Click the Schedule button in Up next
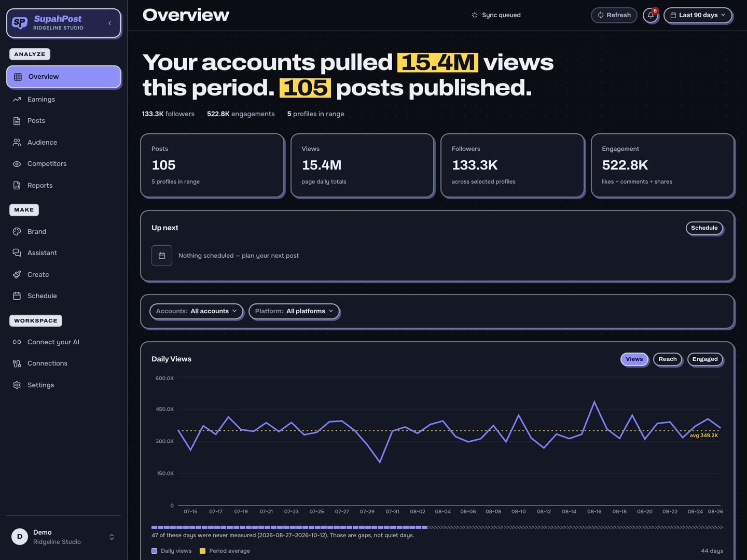The width and height of the screenshot is (747, 560). coord(704,228)
